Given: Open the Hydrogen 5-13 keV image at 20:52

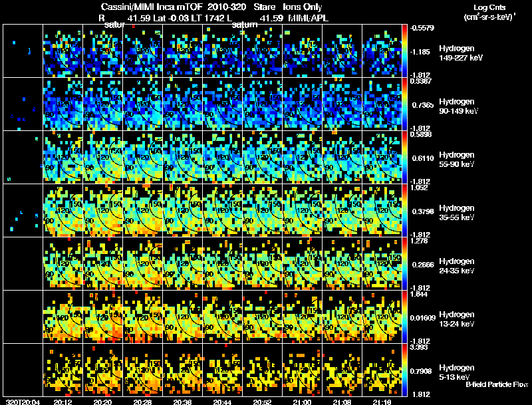Looking at the screenshot, I should click(x=262, y=370).
